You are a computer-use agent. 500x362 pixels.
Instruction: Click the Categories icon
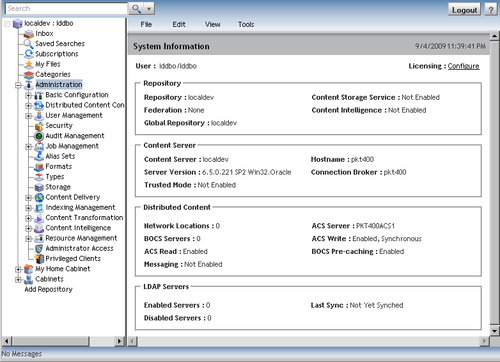(29, 74)
